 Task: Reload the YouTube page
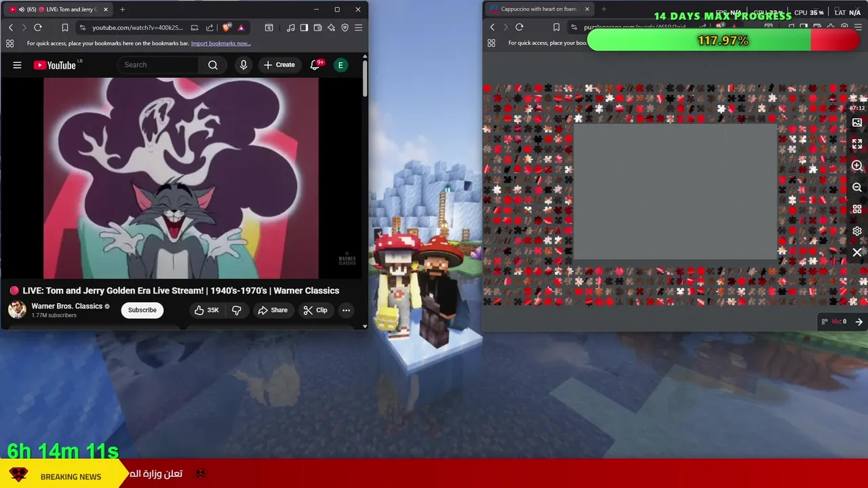38,27
